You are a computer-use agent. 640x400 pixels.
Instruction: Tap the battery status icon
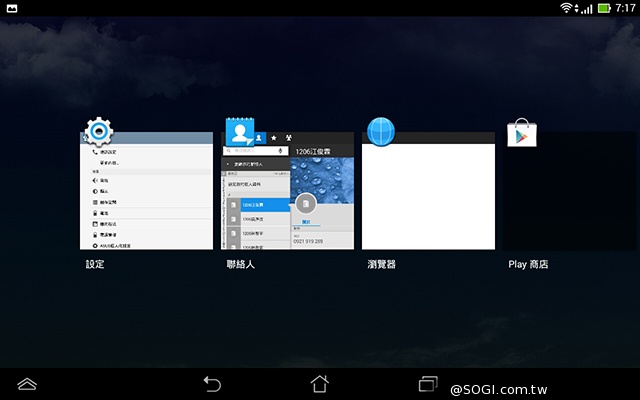coord(604,8)
